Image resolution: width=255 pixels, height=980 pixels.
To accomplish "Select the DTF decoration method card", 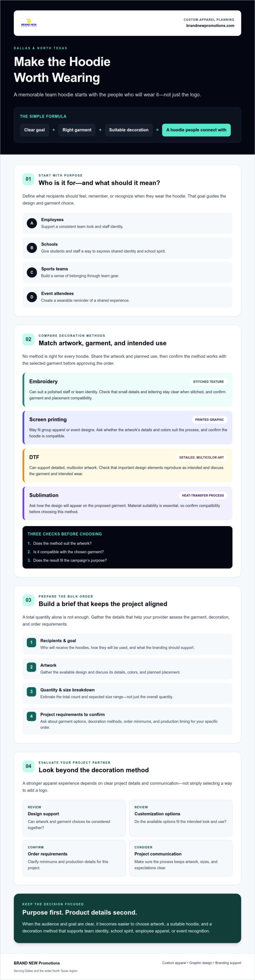I will [x=127, y=465].
